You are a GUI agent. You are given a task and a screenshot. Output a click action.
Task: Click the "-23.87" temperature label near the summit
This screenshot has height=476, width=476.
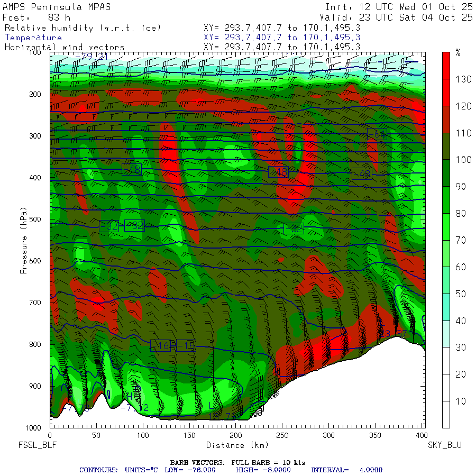click(390, 334)
